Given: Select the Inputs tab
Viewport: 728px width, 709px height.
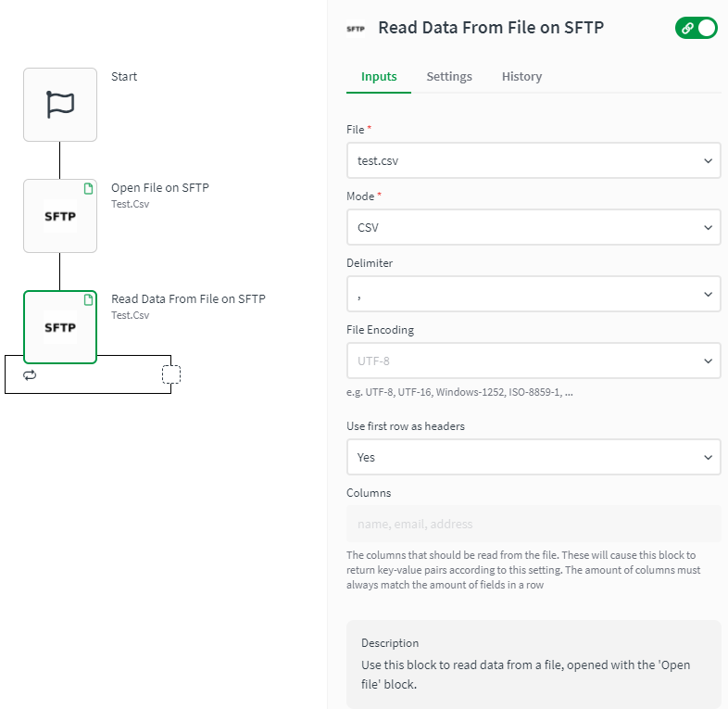Looking at the screenshot, I should pyautogui.click(x=379, y=77).
